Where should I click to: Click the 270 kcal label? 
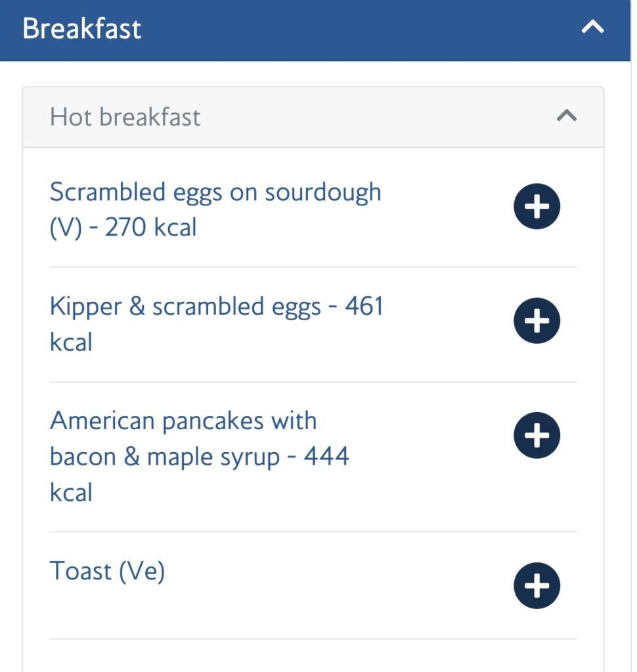[x=150, y=227]
